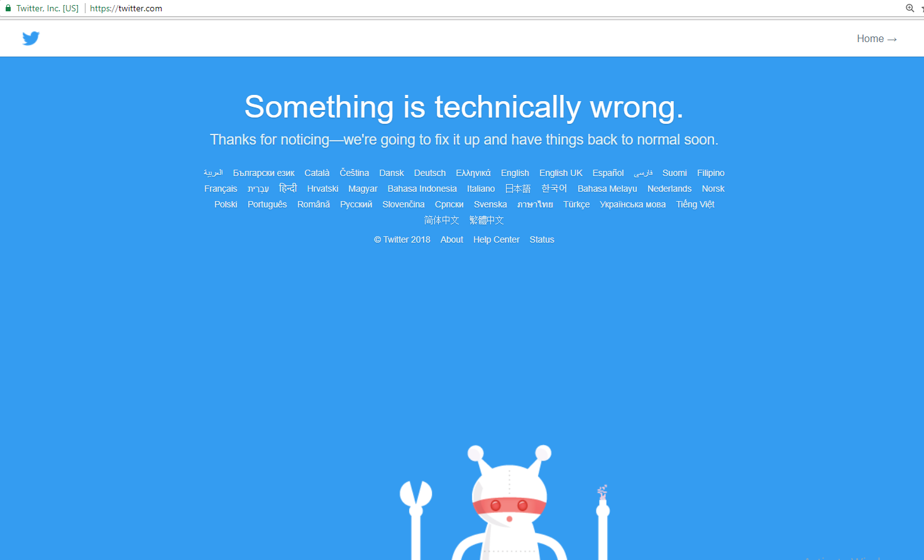The image size is (924, 560).
Task: Select Русский language link
Action: point(356,204)
